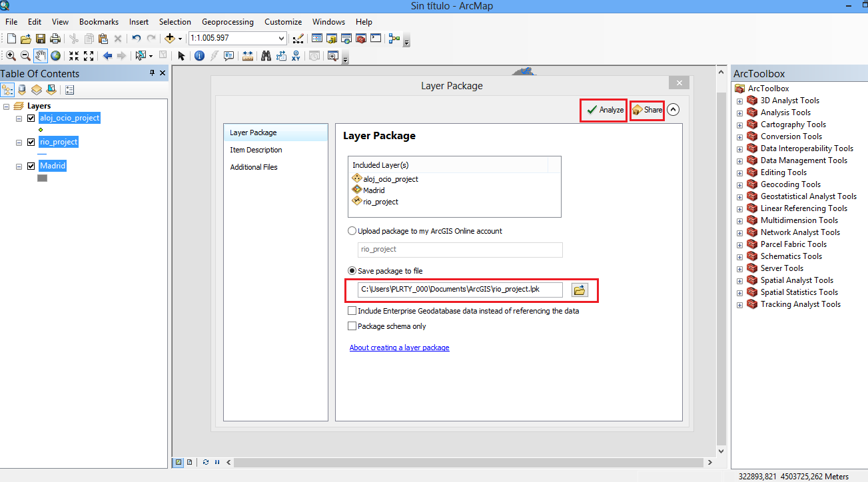Open the Catalog window icon
The height and width of the screenshot is (482, 868).
[332, 39]
